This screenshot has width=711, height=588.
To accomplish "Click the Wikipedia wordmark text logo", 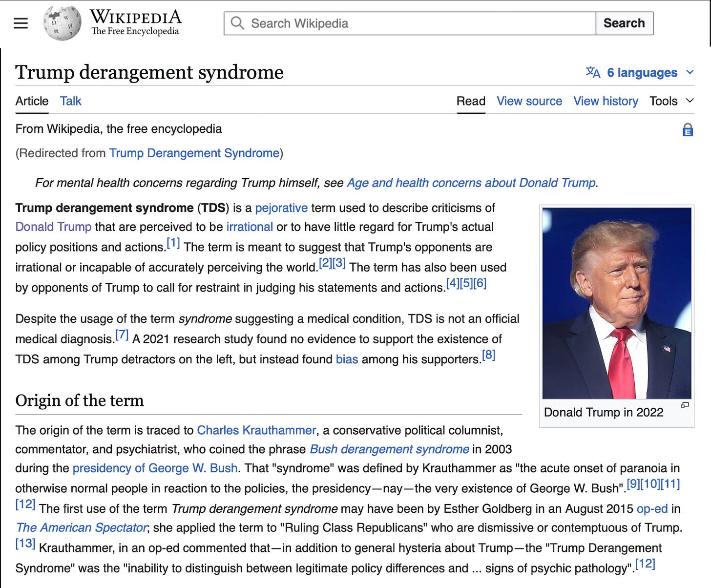I will pyautogui.click(x=136, y=22).
